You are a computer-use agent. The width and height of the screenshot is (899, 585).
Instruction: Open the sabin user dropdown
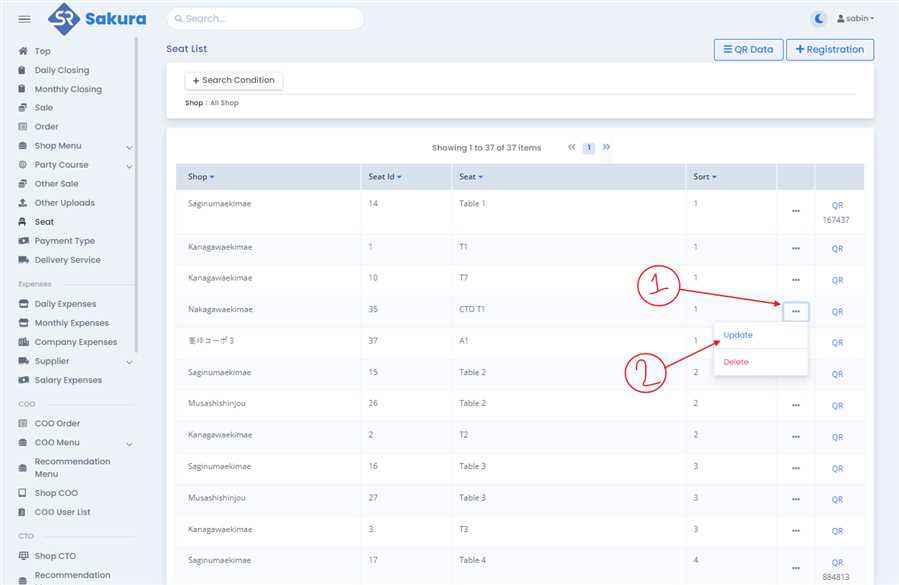pos(855,19)
